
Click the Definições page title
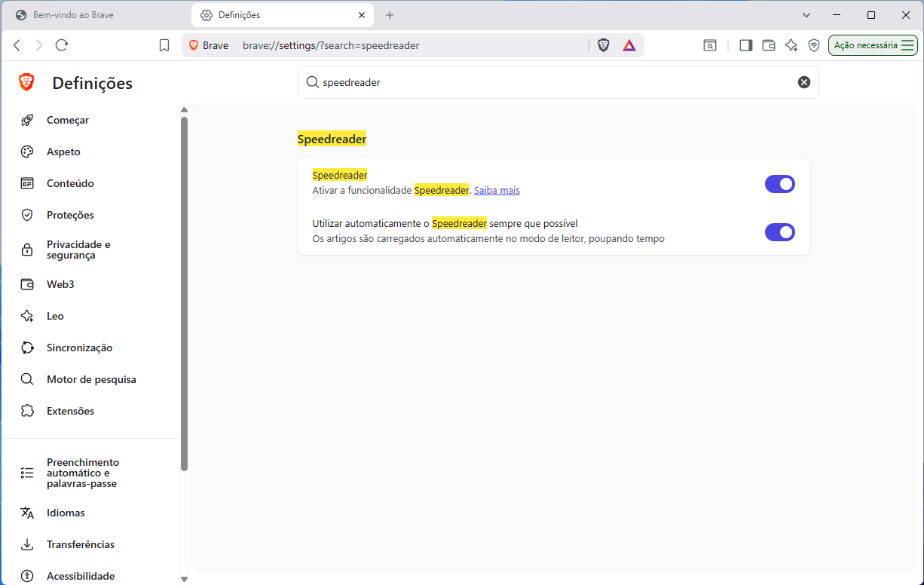coord(92,83)
